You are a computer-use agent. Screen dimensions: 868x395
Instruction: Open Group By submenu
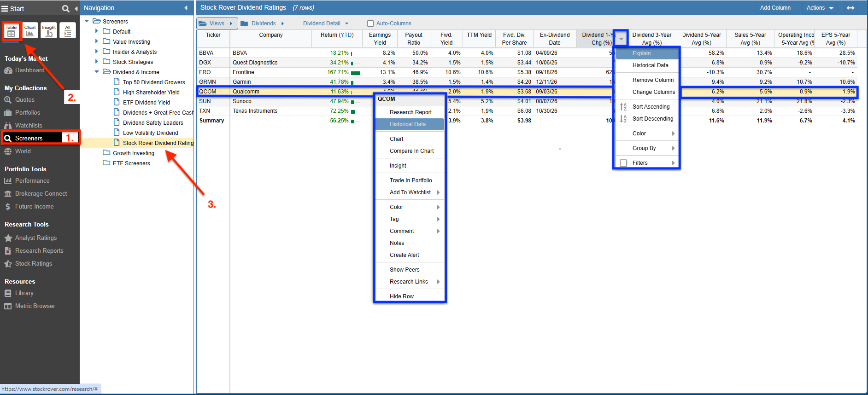647,148
